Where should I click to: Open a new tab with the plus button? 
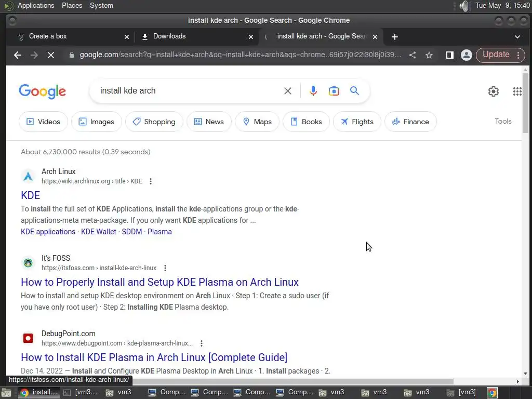coord(395,37)
